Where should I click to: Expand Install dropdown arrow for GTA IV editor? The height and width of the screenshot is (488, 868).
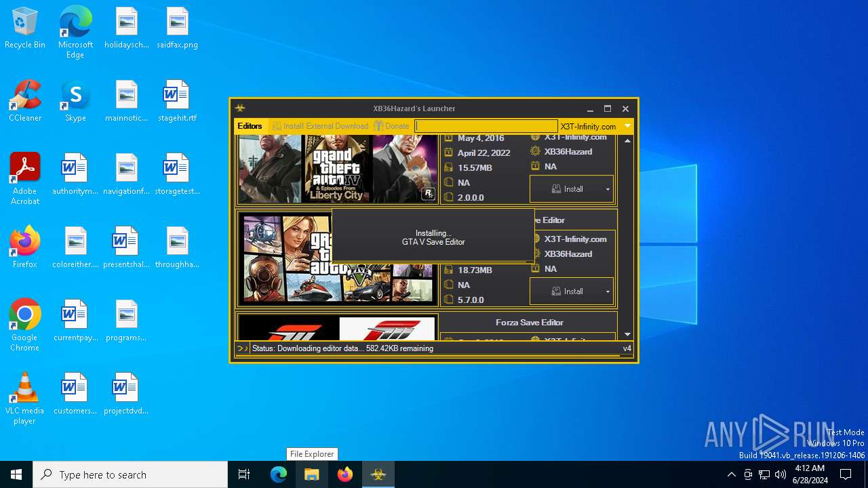pos(608,190)
